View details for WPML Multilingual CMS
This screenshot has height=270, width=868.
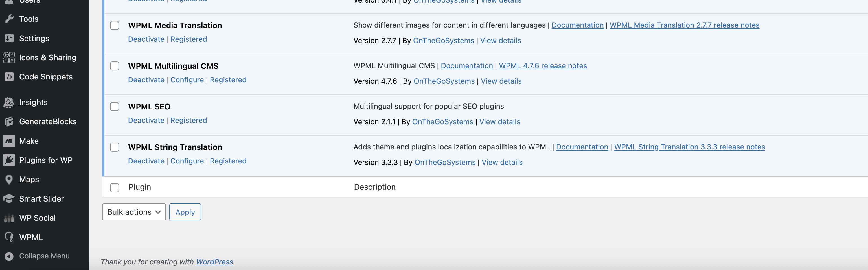pyautogui.click(x=501, y=81)
